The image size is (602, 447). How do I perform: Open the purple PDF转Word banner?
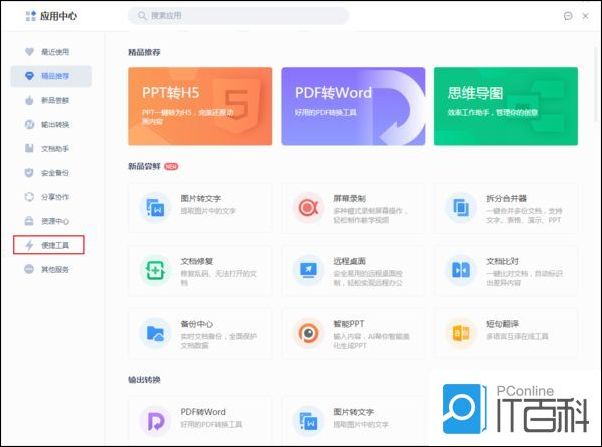tap(353, 106)
